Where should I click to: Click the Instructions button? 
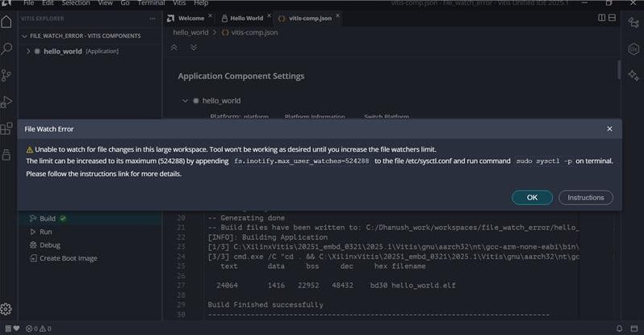(586, 198)
